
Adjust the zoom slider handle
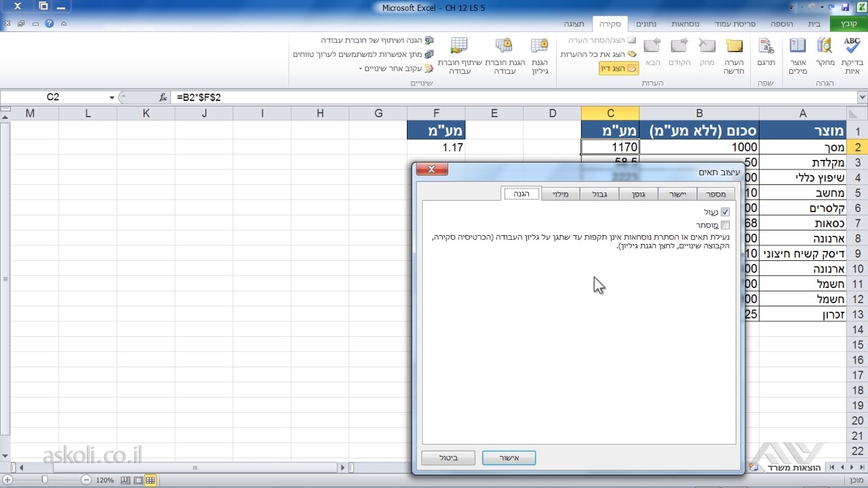click(x=45, y=480)
